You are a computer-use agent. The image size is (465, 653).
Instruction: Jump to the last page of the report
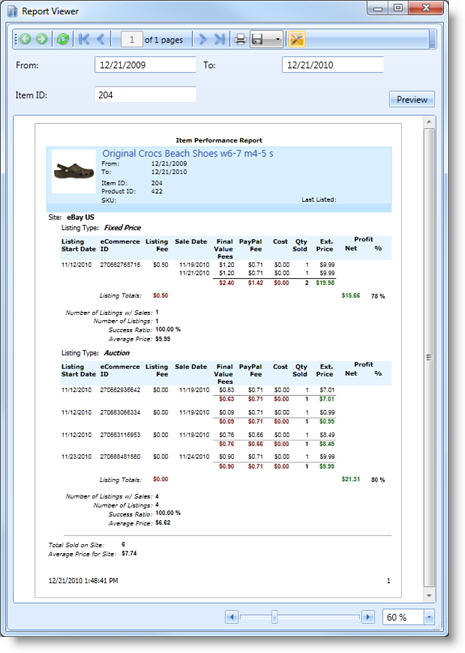(x=219, y=39)
